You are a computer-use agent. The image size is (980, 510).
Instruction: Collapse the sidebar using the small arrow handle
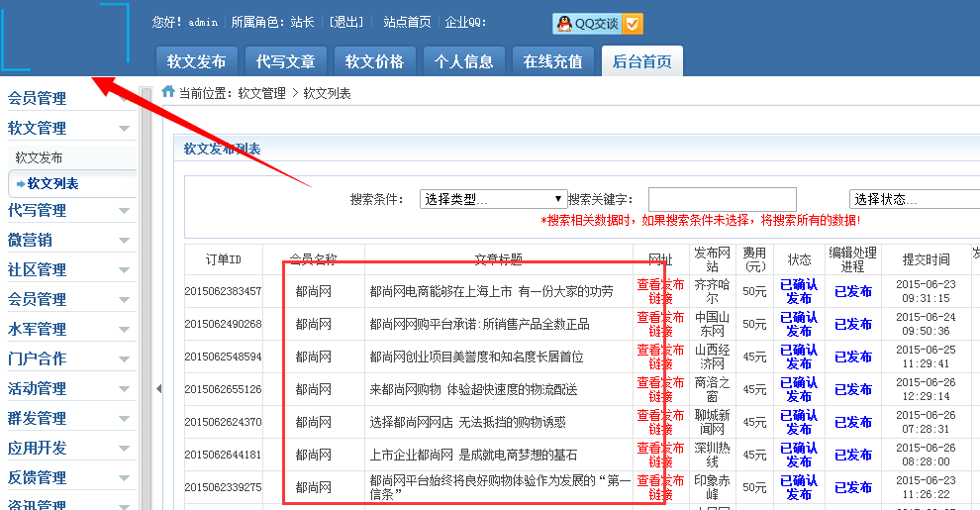click(158, 389)
